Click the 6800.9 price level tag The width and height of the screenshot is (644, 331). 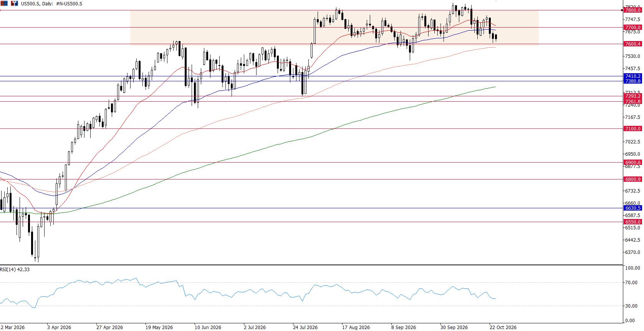tap(632, 179)
